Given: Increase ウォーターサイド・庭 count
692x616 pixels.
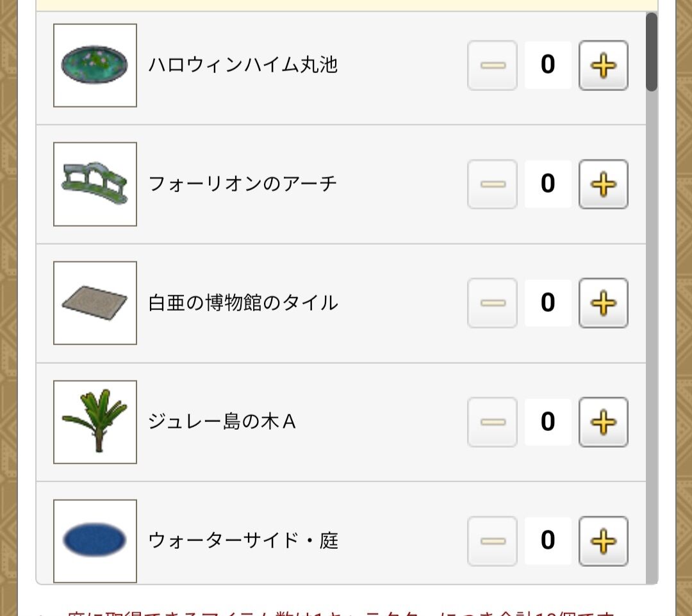Looking at the screenshot, I should pyautogui.click(x=603, y=541).
